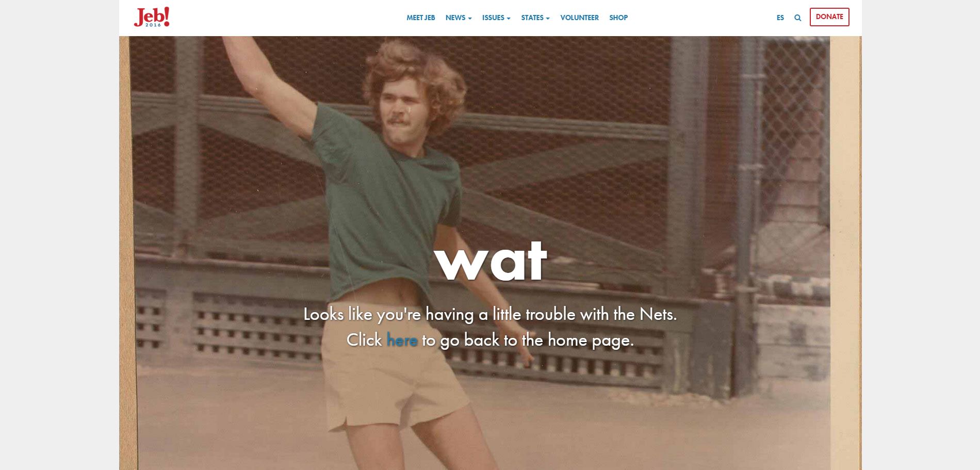Expand the STATES dropdown caret

click(548, 18)
